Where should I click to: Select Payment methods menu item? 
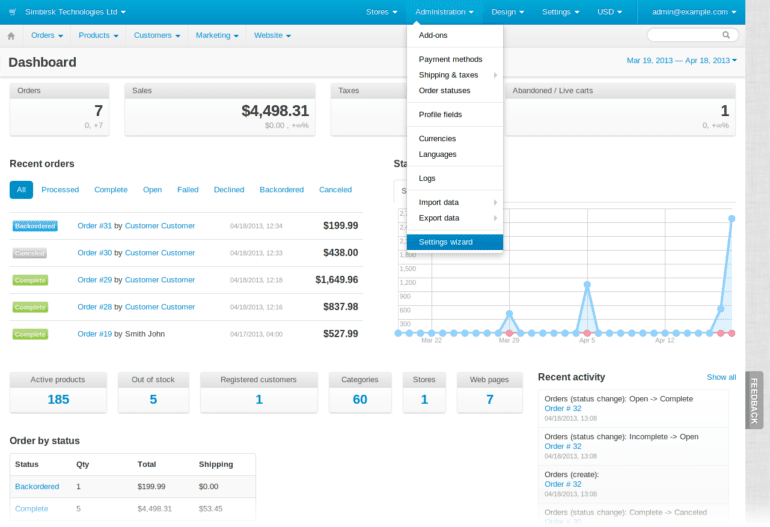(x=455, y=59)
